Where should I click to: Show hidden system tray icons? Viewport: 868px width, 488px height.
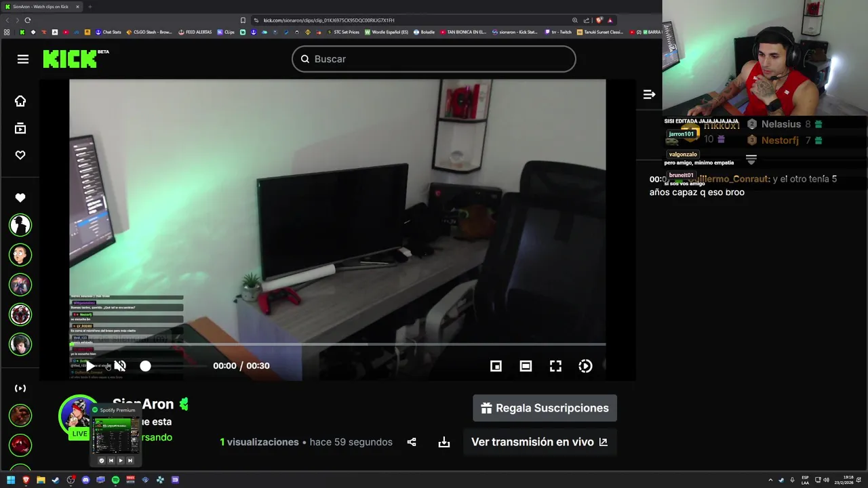click(x=770, y=480)
